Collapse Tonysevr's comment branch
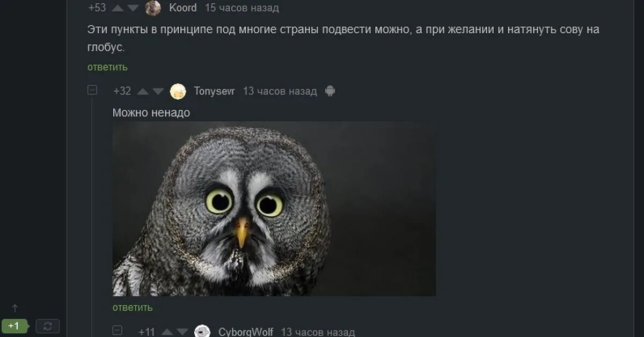Image resolution: width=644 pixels, height=337 pixels. pos(92,90)
